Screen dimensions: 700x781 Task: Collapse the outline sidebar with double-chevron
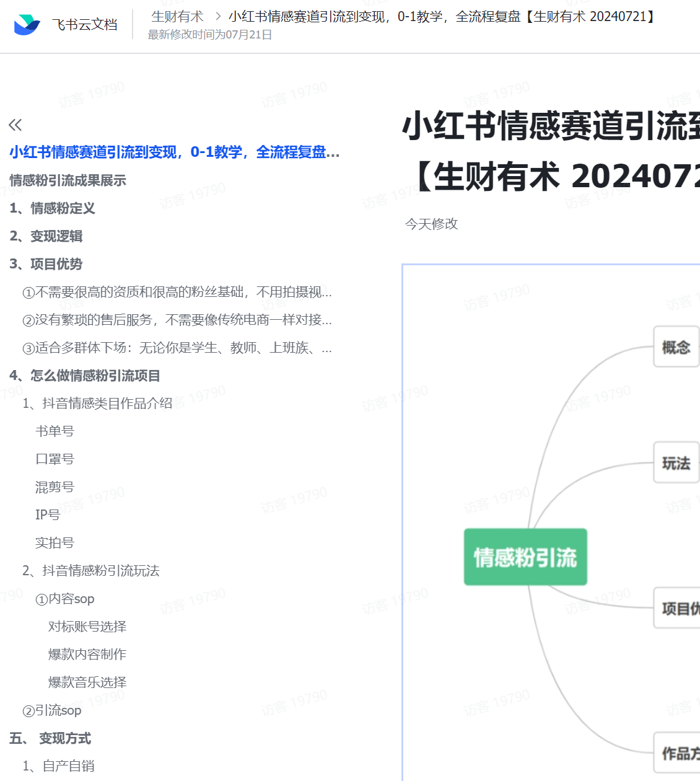pyautogui.click(x=15, y=125)
